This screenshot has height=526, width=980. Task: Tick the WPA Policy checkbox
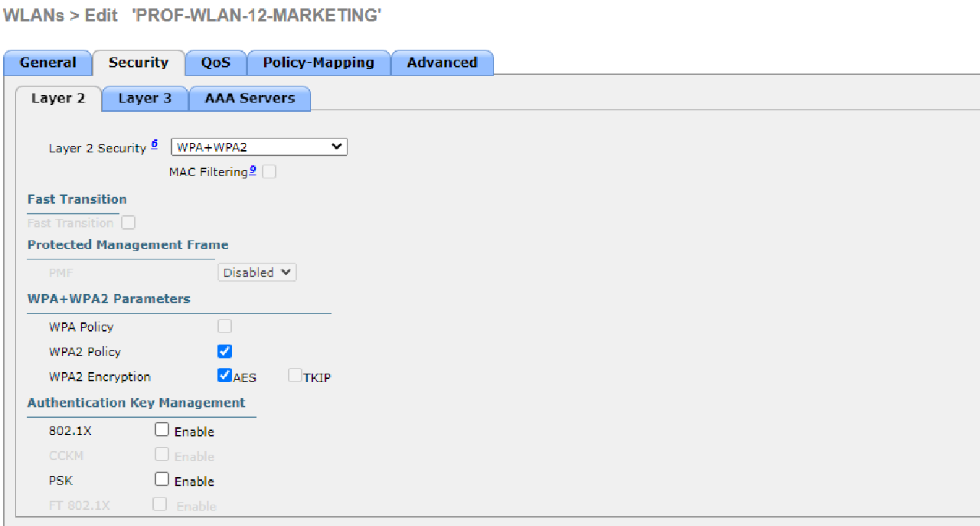coord(224,326)
